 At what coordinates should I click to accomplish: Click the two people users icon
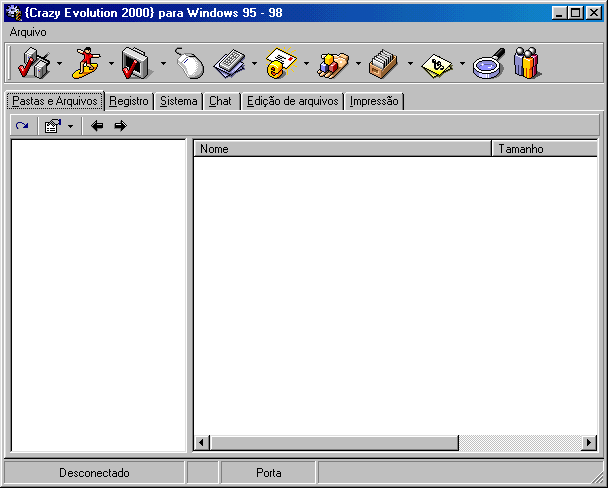(527, 63)
